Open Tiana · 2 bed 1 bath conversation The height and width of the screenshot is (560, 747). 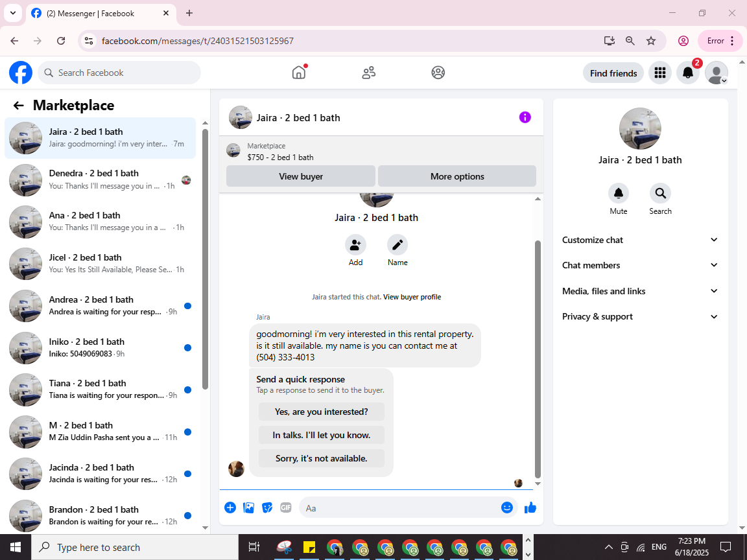pos(100,390)
